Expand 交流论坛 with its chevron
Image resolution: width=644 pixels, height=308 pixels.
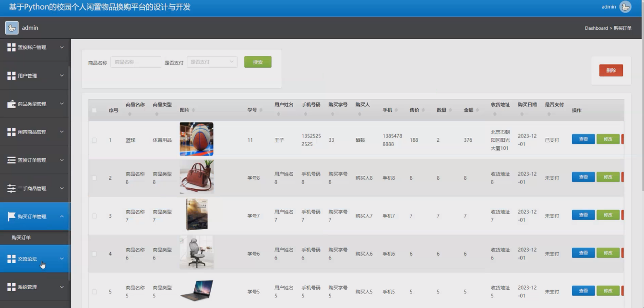[62, 259]
